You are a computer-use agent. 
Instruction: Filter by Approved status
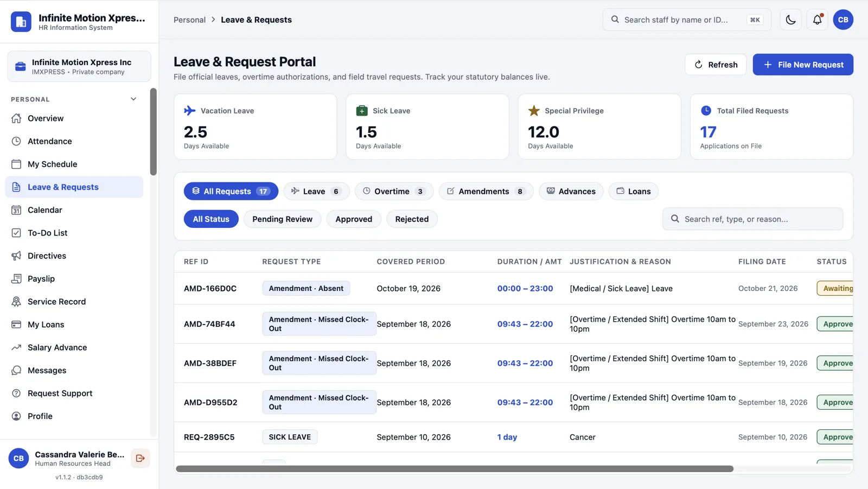[x=354, y=219]
